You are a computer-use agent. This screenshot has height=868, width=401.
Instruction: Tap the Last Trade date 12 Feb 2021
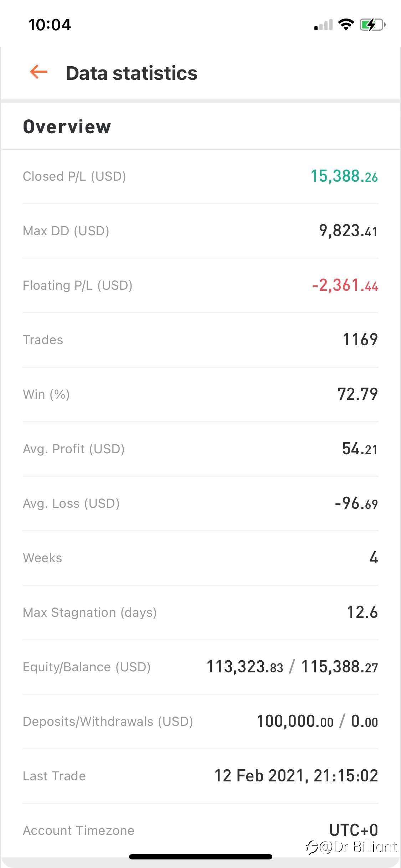tap(259, 776)
